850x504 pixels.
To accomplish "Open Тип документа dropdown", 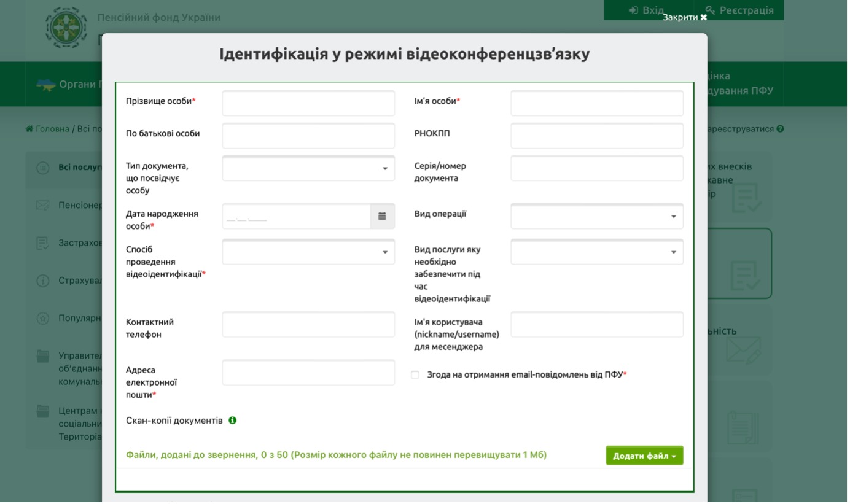I will 310,169.
